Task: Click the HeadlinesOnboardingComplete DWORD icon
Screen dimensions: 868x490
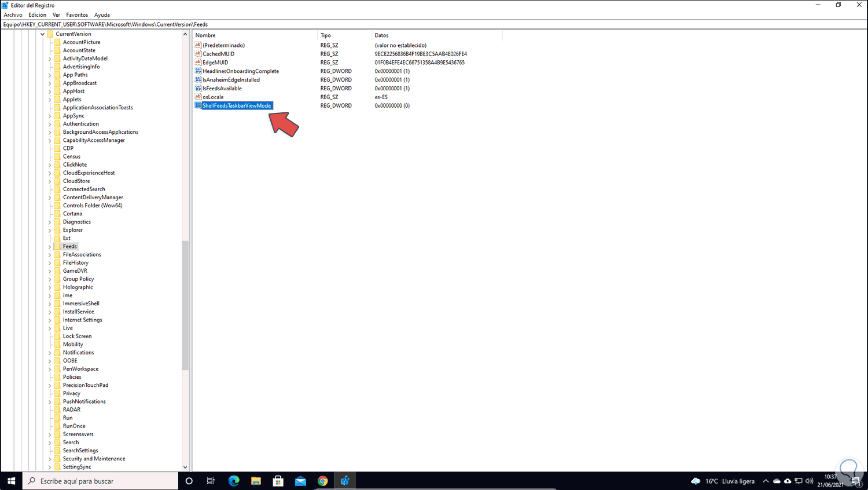Action: point(198,71)
